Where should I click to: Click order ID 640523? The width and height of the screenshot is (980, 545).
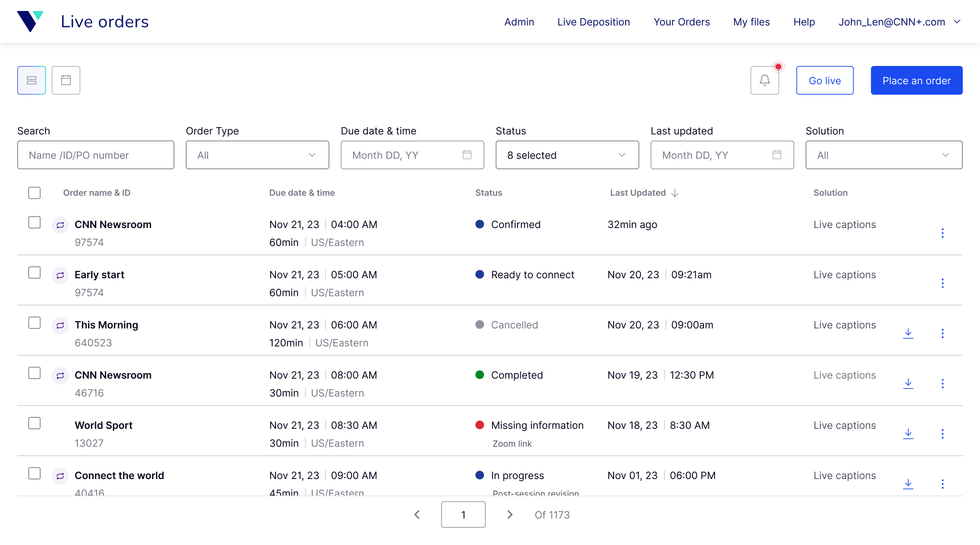(93, 343)
